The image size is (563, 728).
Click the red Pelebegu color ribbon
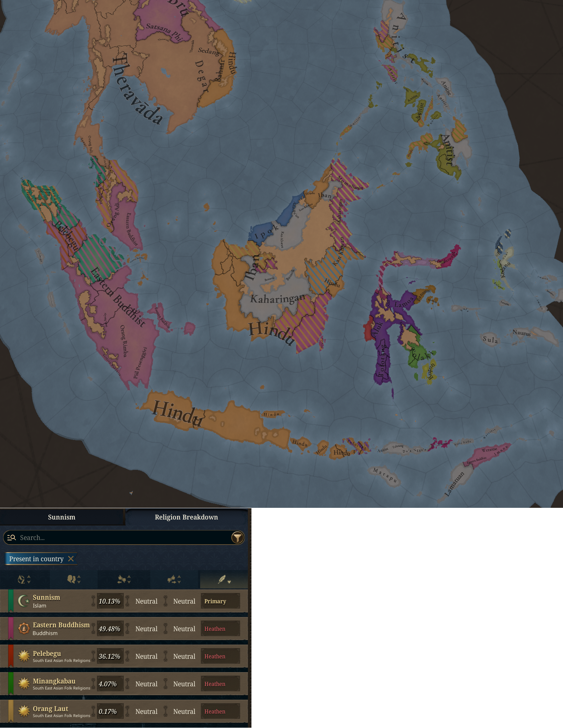pyautogui.click(x=11, y=656)
